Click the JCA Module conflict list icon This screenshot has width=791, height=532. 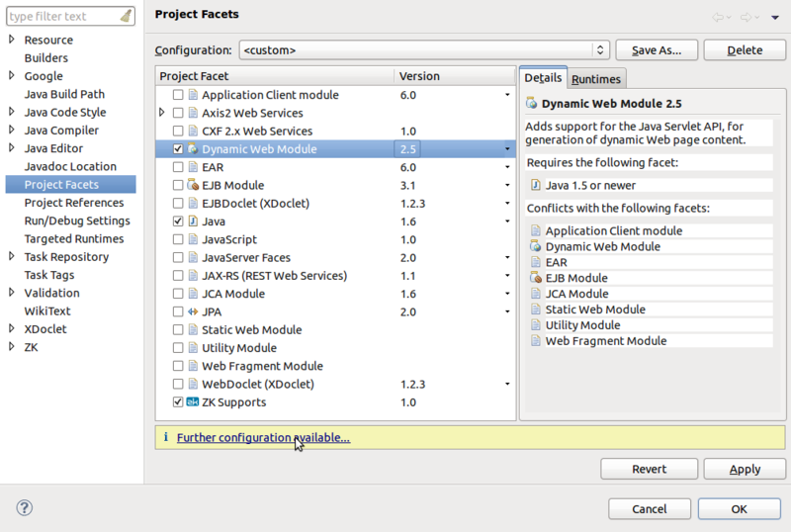coord(535,294)
